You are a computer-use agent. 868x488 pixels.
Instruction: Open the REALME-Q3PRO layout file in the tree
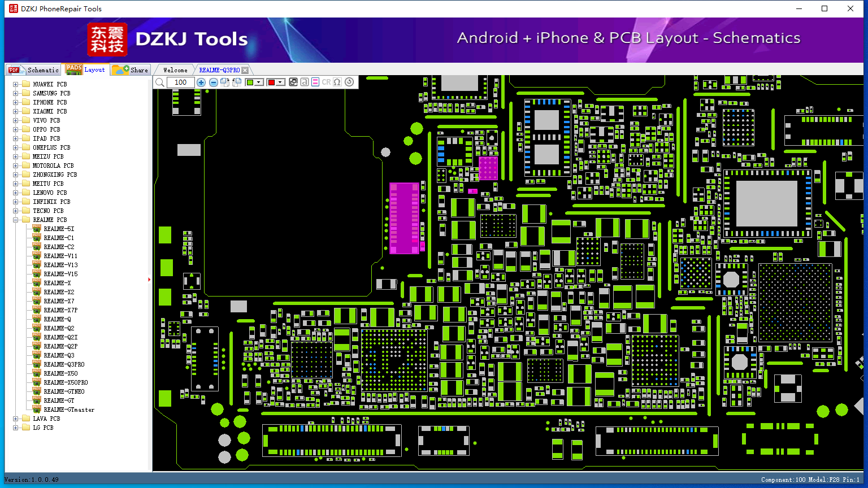pyautogui.click(x=64, y=364)
